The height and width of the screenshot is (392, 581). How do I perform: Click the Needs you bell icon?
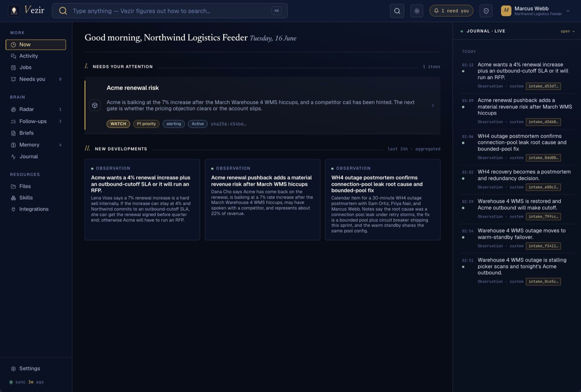(x=13, y=79)
